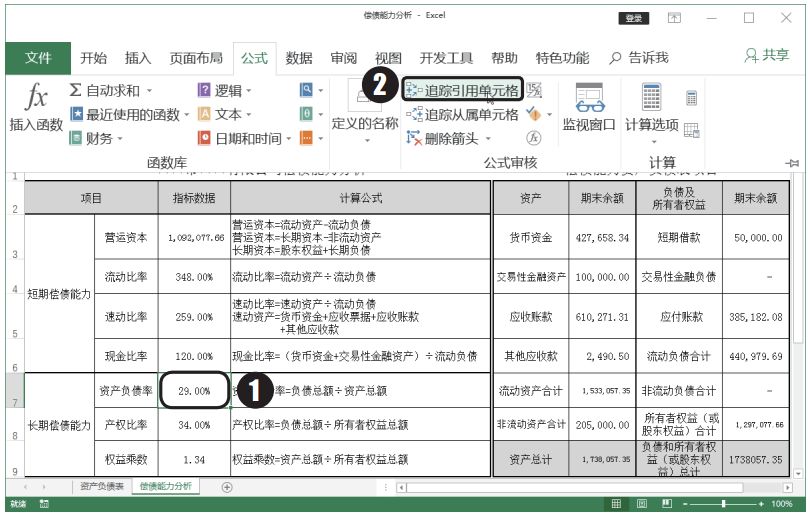This screenshot has height=519, width=810.
Task: Switch to the View (视图) tab
Action: 388,58
